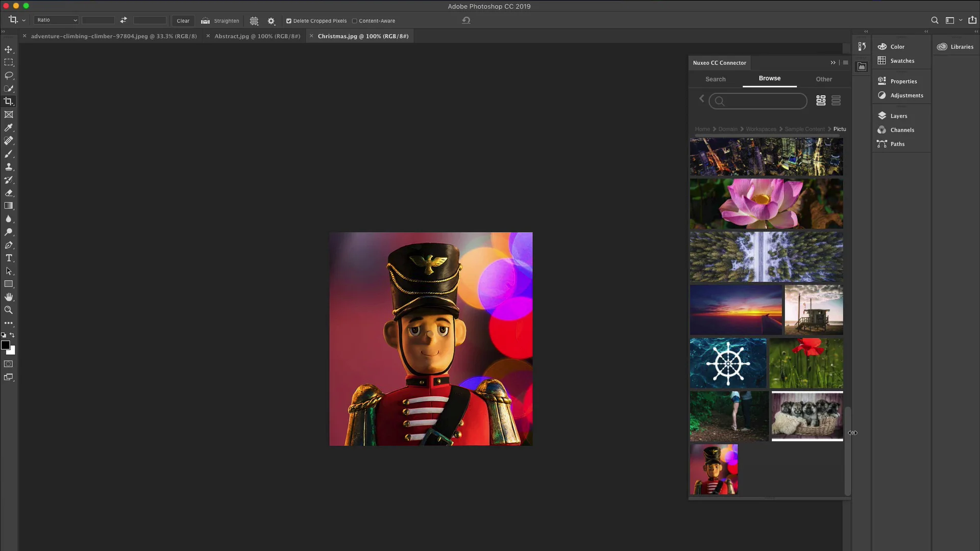Open the Edit Toolbar ellipsis menu
Viewport: 980px width, 551px height.
[9, 323]
